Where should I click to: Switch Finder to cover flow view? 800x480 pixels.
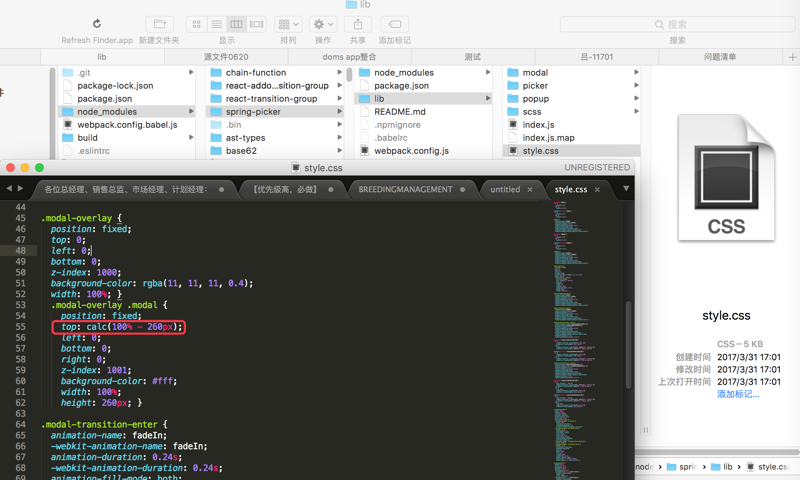[256, 24]
